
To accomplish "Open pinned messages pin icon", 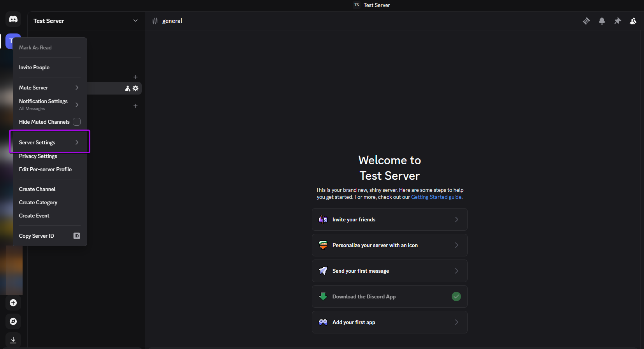I will 618,21.
